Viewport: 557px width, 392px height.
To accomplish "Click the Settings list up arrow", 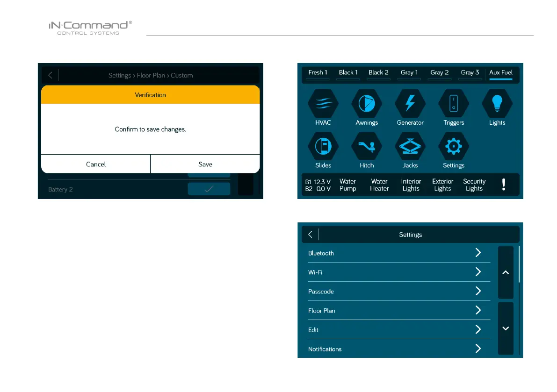I will [x=506, y=272].
